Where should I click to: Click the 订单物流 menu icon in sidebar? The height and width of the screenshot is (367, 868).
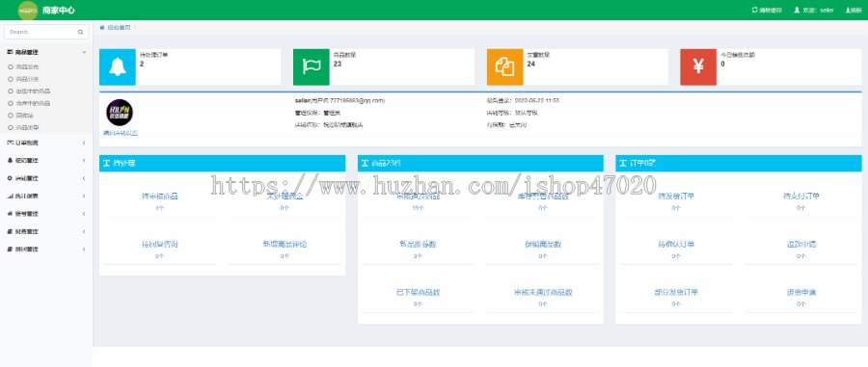point(10,143)
